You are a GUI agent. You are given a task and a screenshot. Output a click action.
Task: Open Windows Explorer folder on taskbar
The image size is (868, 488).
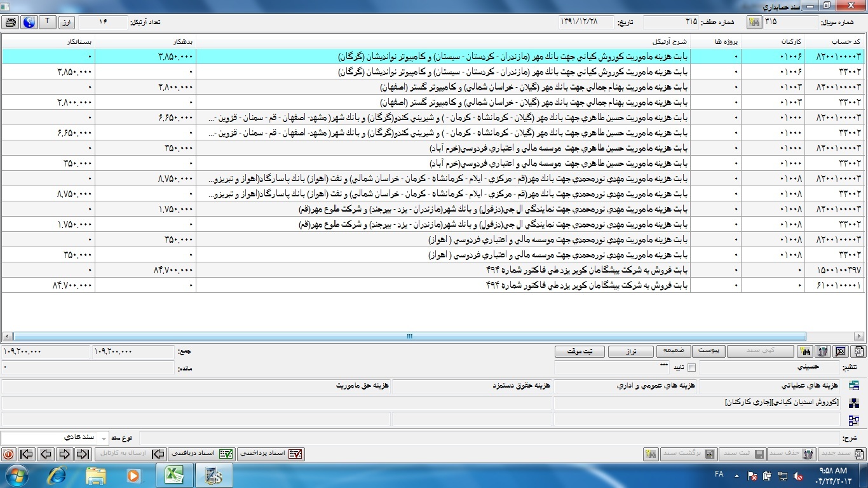click(95, 475)
